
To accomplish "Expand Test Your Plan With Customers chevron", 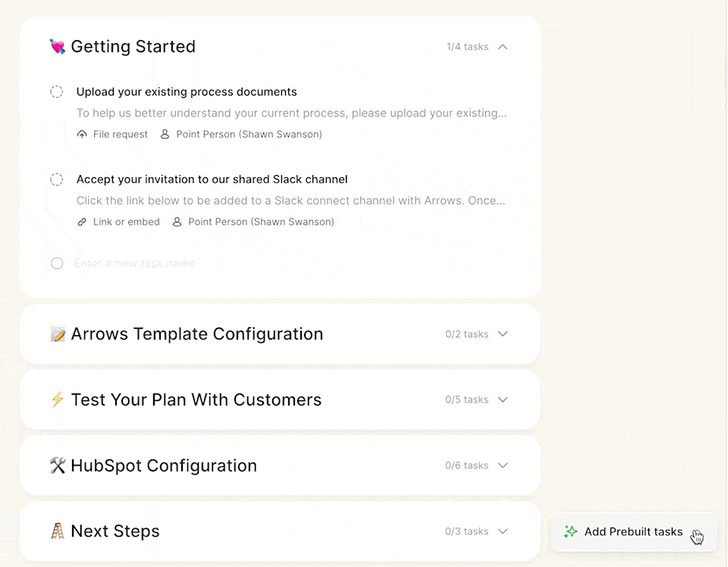I will (503, 399).
